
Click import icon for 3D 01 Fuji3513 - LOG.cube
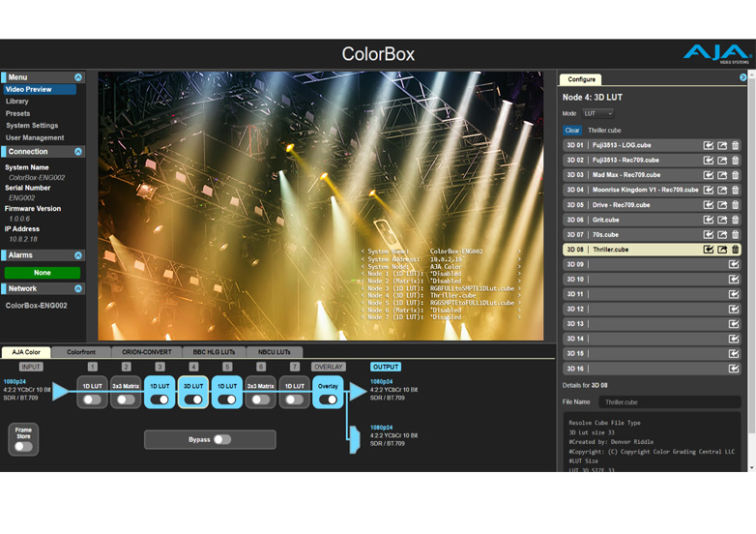click(709, 145)
